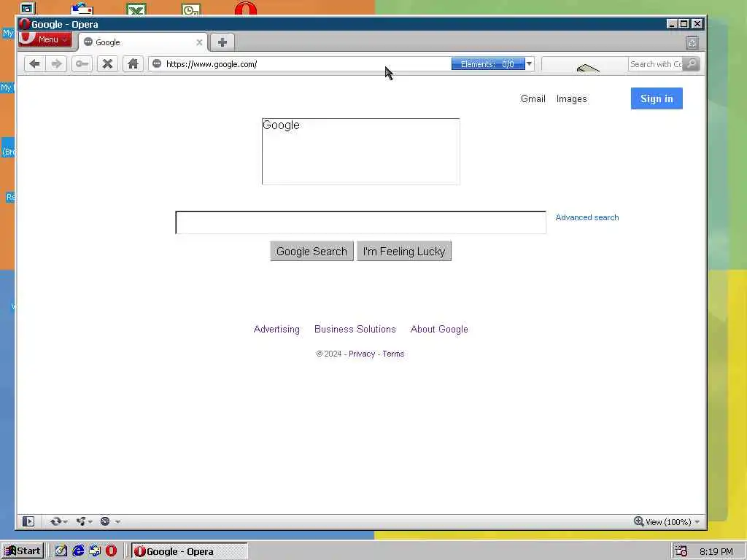Open a new tab with plus button
The image size is (747, 560).
pyautogui.click(x=222, y=42)
